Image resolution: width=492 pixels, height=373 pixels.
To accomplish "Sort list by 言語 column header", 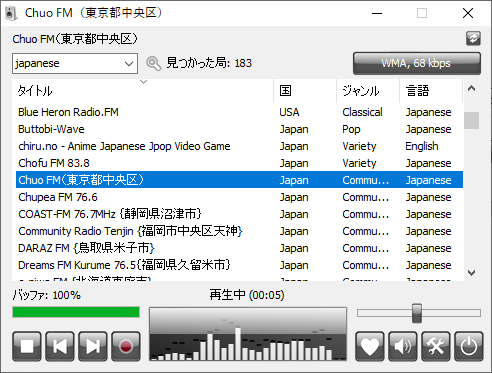I will point(431,91).
